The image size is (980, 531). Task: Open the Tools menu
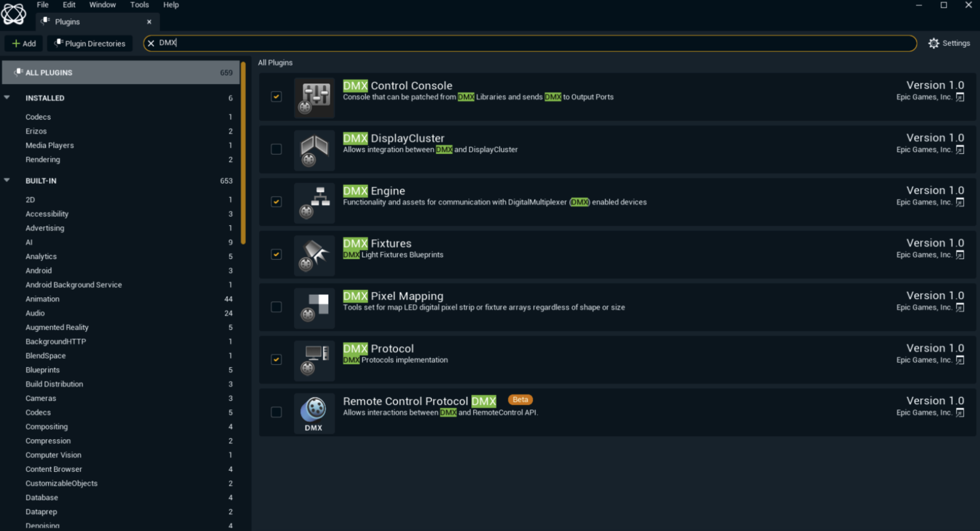pos(139,5)
